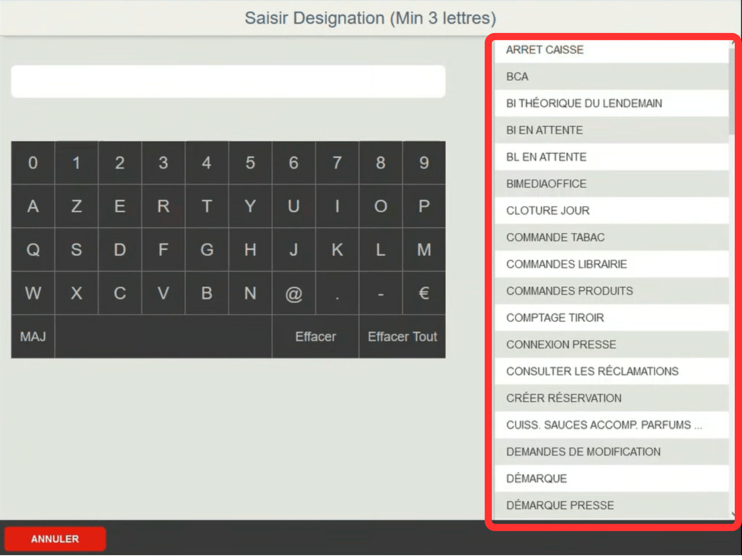Click the Effacer backspace key
Image resolution: width=742 pixels, height=560 pixels.
click(315, 336)
